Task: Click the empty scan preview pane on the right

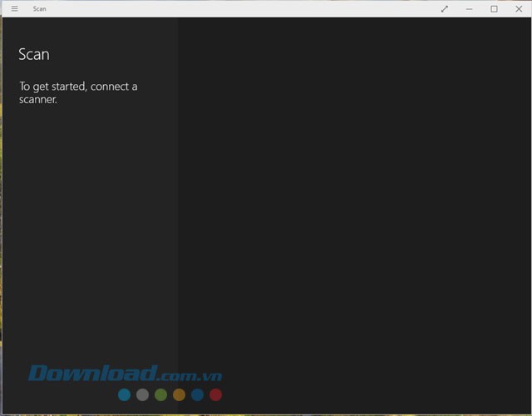Action: pos(353,208)
